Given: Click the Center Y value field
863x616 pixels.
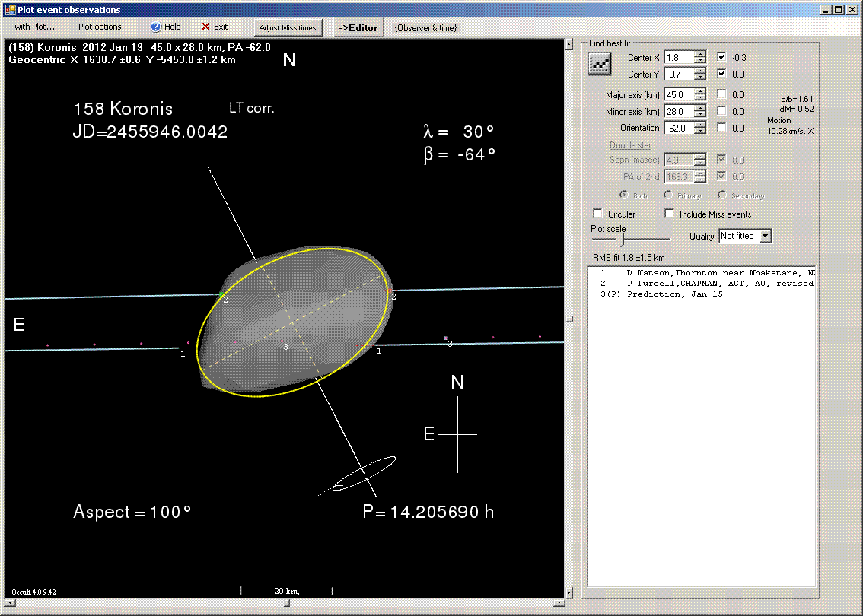Looking at the screenshot, I should click(679, 74).
